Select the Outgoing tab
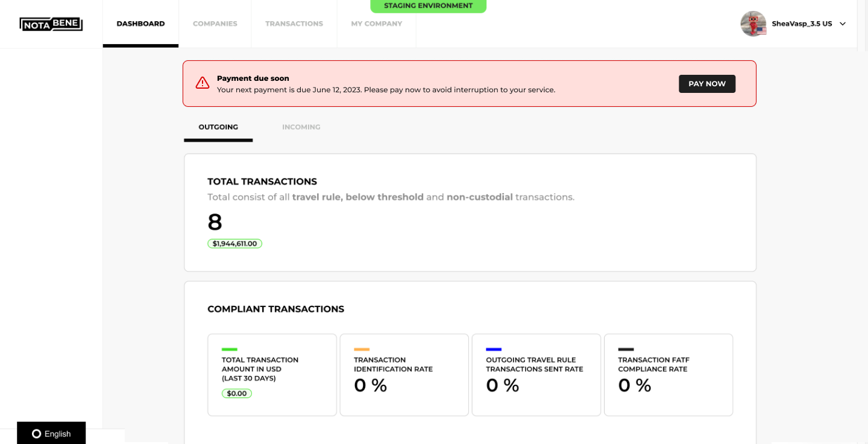Screen dimensions: 868x444 click(218, 127)
